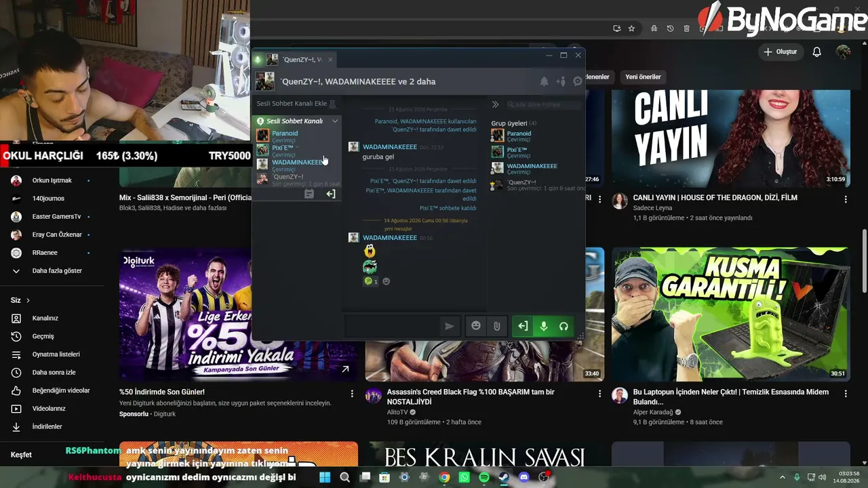This screenshot has width=868, height=488.
Task: Collapse the group members panel with double chevron
Action: tap(495, 104)
